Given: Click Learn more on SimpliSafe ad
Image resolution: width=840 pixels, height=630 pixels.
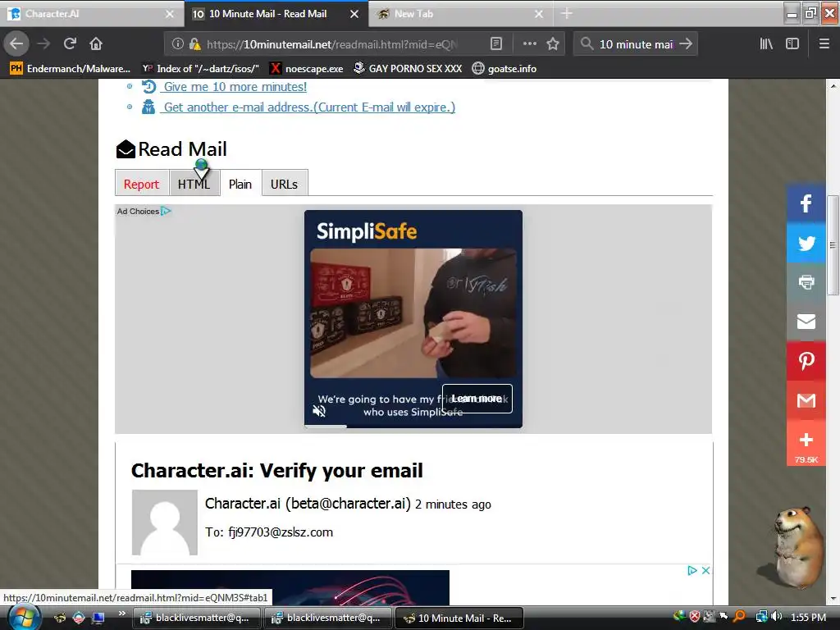Looking at the screenshot, I should (477, 399).
